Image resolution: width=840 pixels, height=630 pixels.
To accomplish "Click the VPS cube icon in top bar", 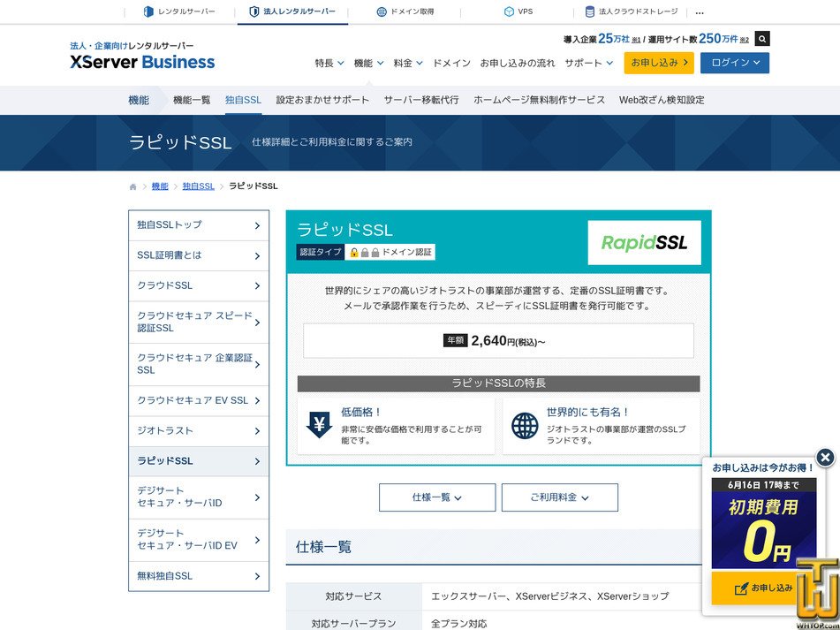I will pyautogui.click(x=509, y=11).
